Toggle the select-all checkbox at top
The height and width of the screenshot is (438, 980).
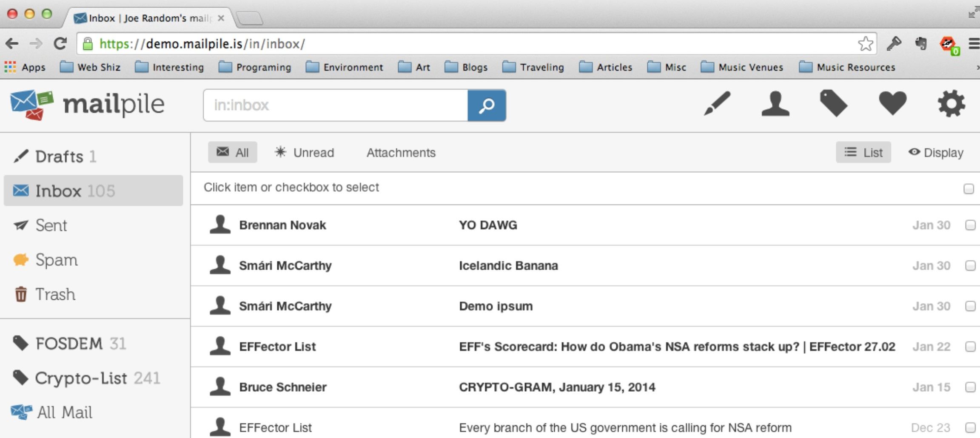coord(968,189)
